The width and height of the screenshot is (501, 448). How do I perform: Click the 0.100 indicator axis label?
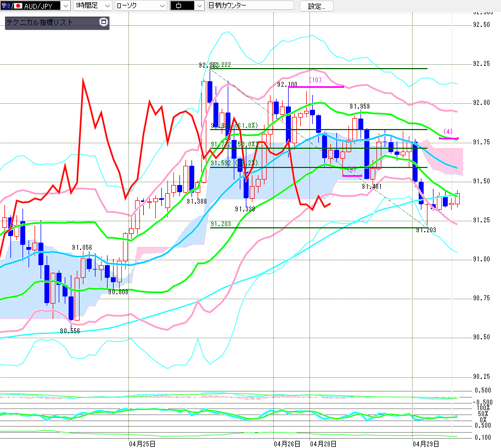coord(482,438)
